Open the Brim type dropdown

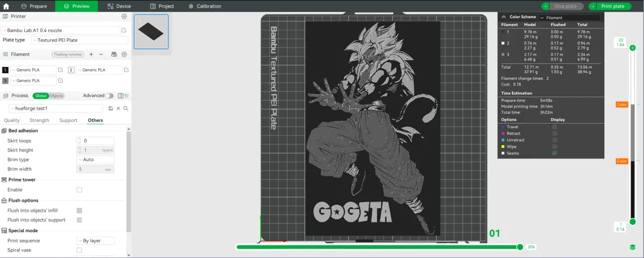pyautogui.click(x=96, y=160)
